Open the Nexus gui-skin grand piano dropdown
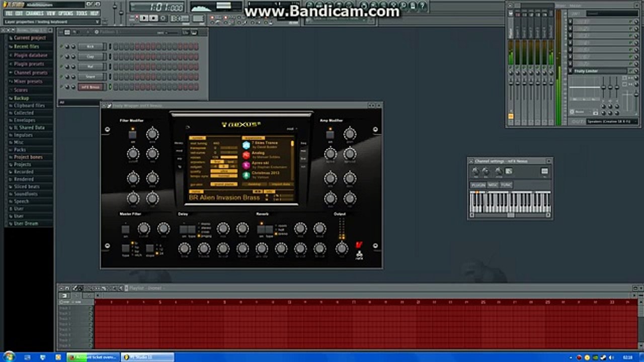The image size is (644, 362). pos(223,184)
